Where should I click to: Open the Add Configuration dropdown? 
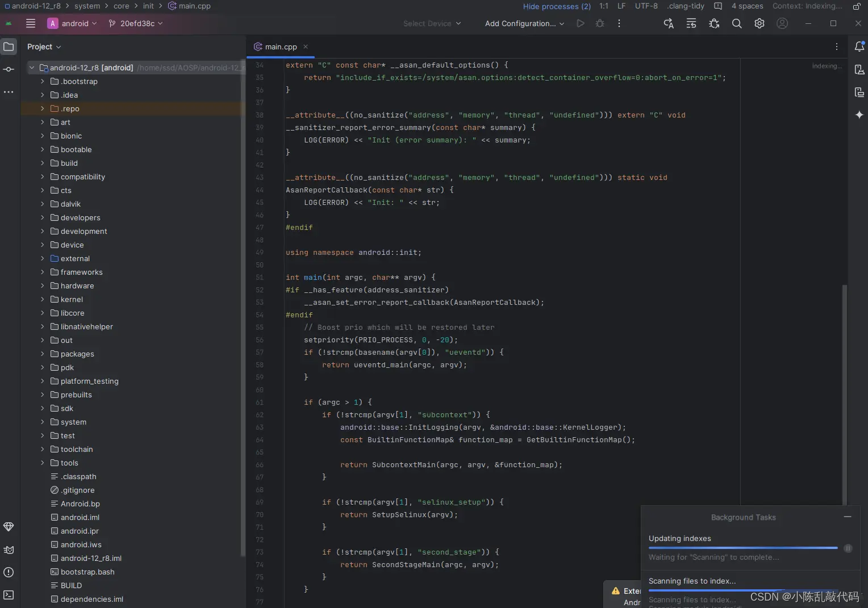[x=524, y=23]
